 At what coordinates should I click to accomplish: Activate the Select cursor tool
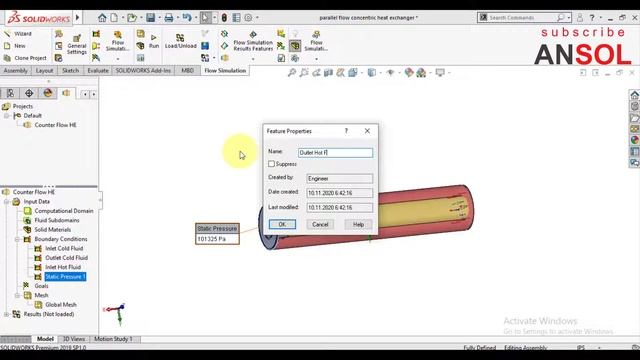205,18
